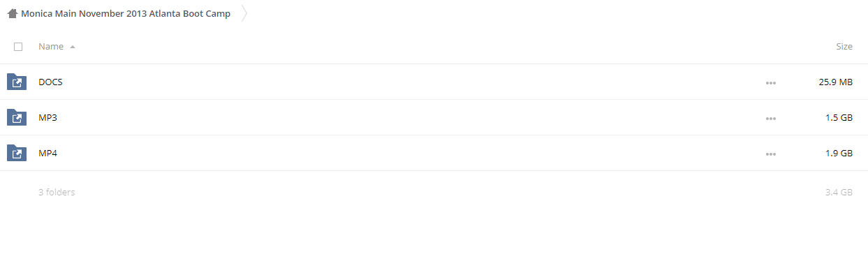Open the MP4 folder name
This screenshot has width=868, height=261.
click(47, 153)
